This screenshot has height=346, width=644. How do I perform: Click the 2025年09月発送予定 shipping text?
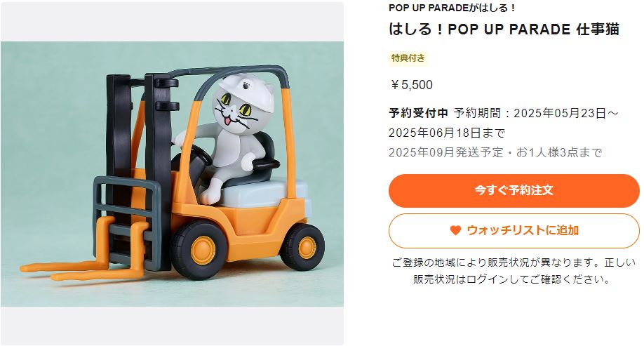point(445,152)
